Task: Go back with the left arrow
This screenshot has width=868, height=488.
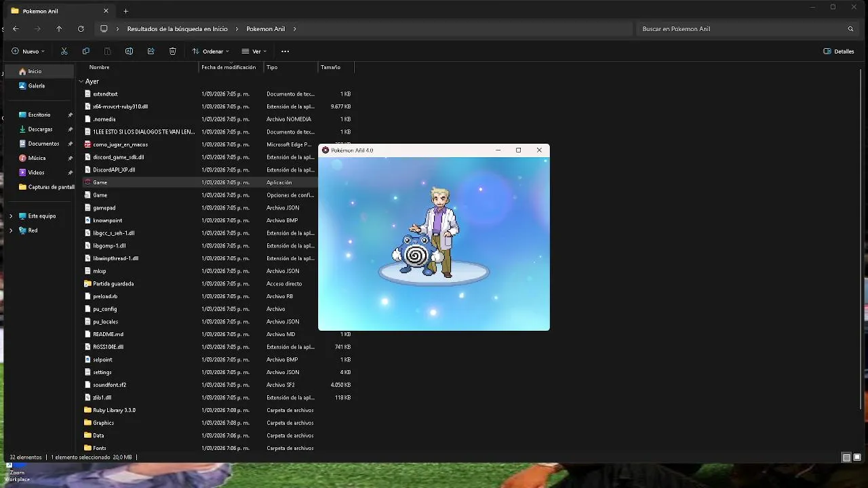Action: (16, 29)
